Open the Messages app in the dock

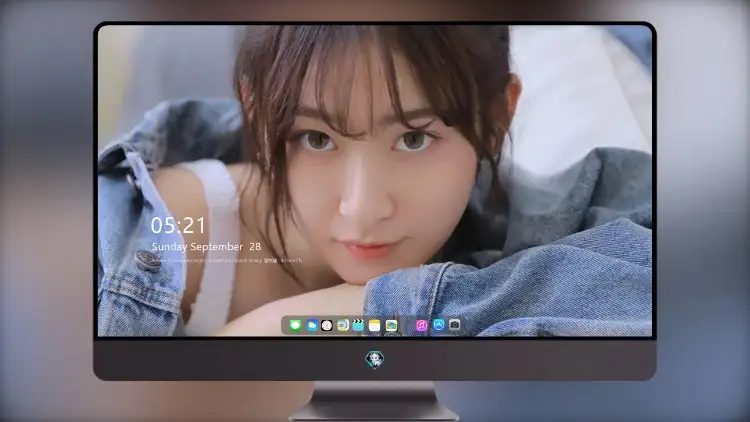[x=295, y=325]
